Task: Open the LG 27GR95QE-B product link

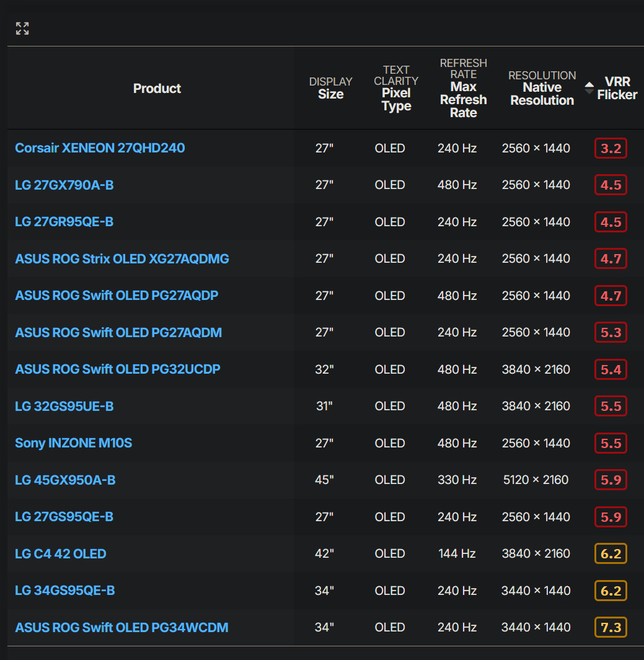Action: tap(64, 222)
